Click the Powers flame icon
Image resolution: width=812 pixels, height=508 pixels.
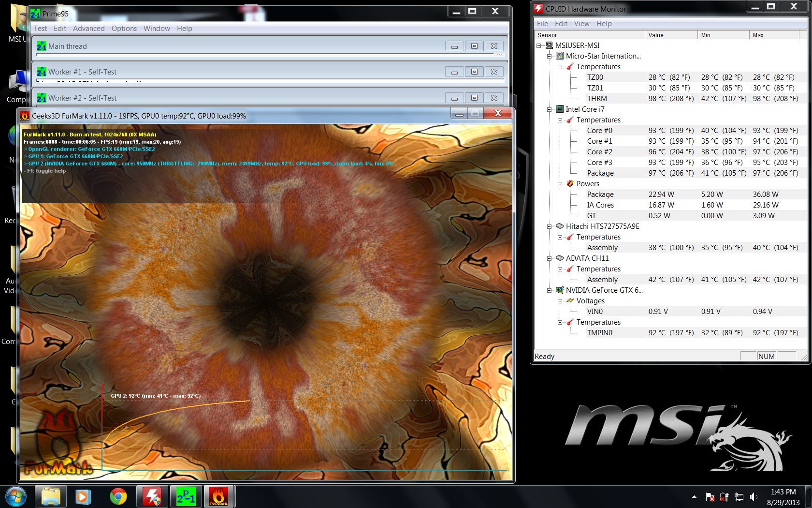click(570, 183)
